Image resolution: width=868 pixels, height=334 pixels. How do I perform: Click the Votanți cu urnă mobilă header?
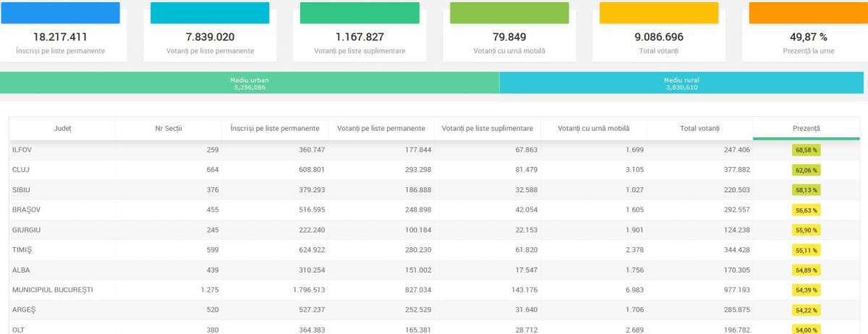coord(593,128)
